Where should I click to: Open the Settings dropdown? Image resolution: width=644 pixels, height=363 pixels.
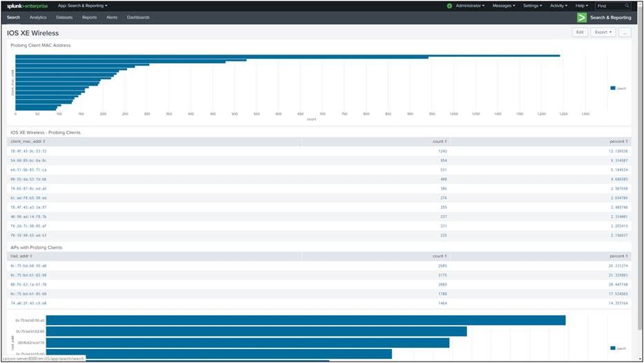pyautogui.click(x=532, y=6)
